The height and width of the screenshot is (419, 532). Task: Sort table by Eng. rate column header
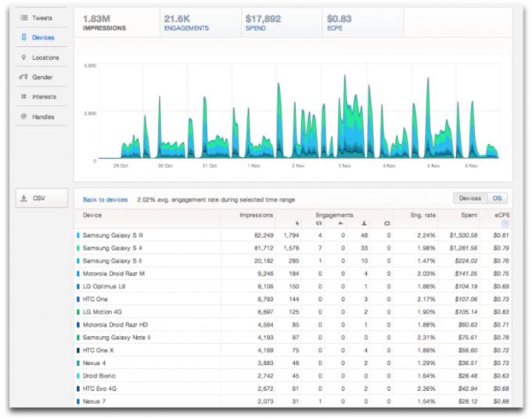pyautogui.click(x=423, y=215)
